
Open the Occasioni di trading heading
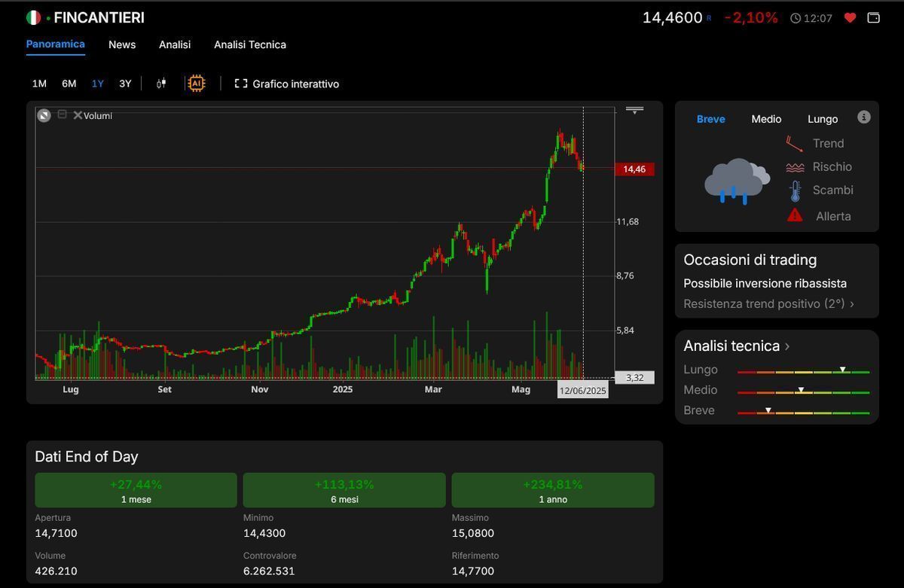(x=750, y=260)
